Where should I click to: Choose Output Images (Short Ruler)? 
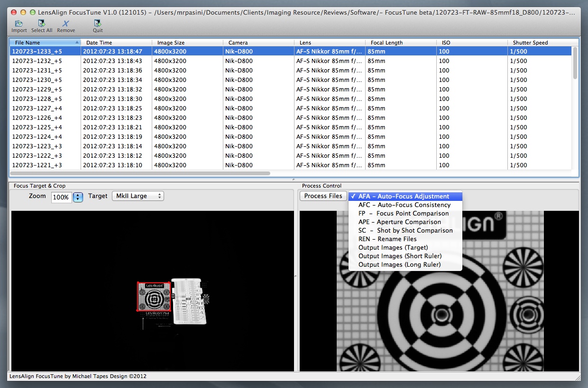(x=399, y=256)
